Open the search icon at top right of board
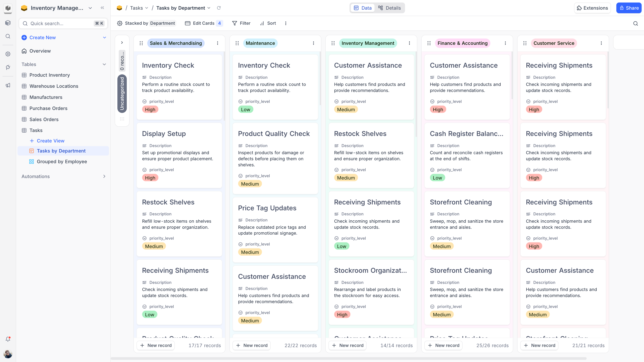Image resolution: width=644 pixels, height=362 pixels. pos(635,23)
